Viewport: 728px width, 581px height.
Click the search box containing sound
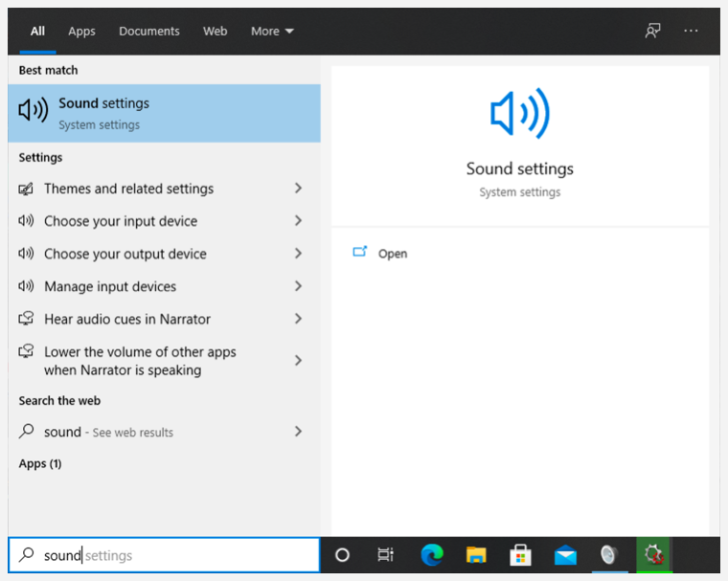coord(164,555)
